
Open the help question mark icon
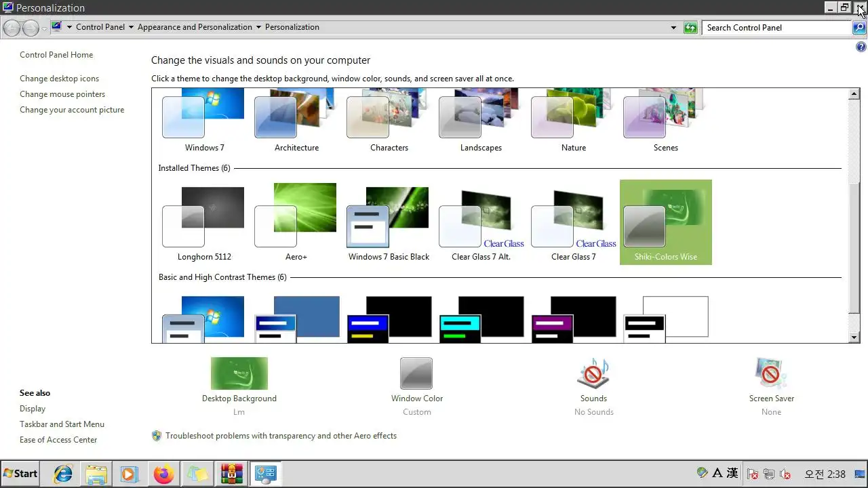pyautogui.click(x=861, y=47)
